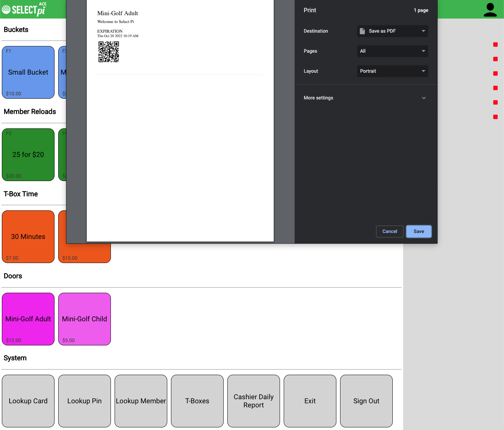This screenshot has width=504, height=430.
Task: Select the Mini-Golf Adult door
Action: [28, 319]
